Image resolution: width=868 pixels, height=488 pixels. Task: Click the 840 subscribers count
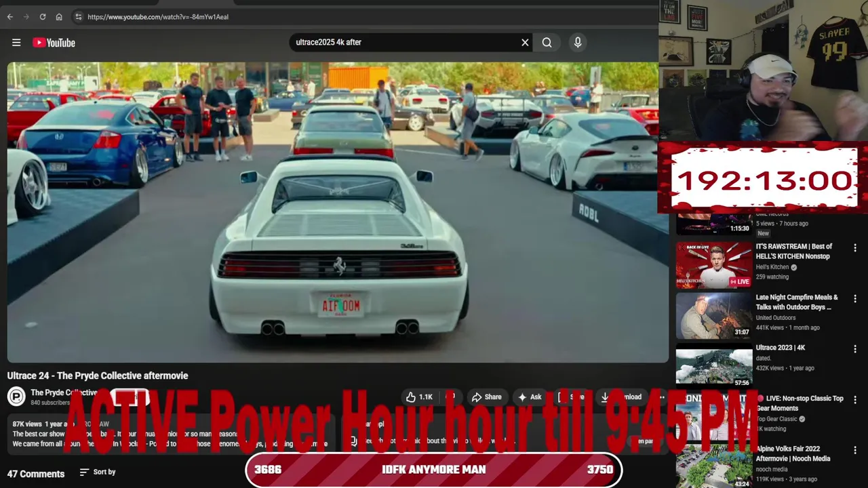(50, 403)
